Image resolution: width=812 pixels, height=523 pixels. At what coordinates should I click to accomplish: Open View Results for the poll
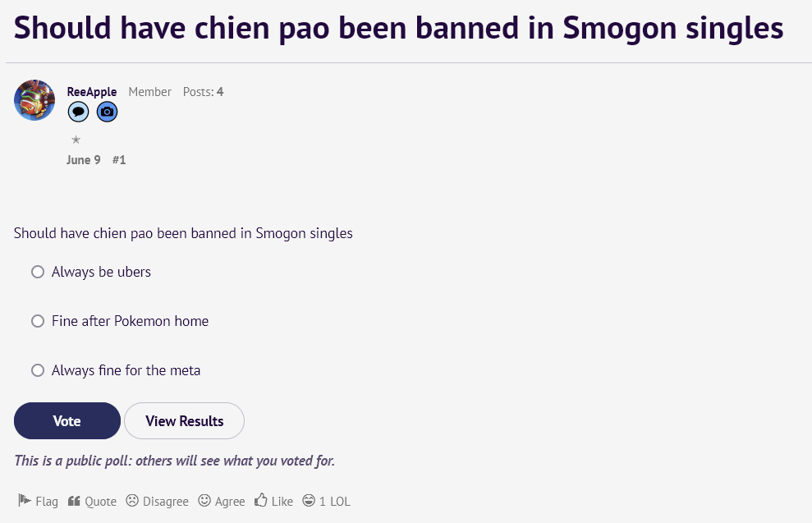click(x=184, y=421)
